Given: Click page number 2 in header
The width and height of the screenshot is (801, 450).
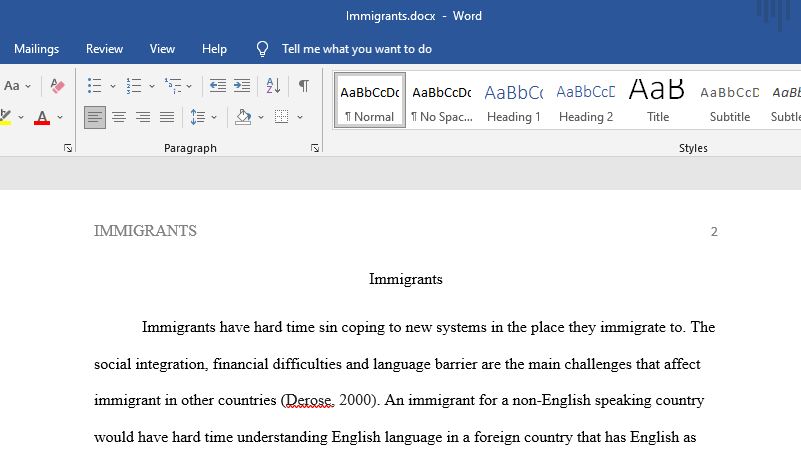Looking at the screenshot, I should click(714, 232).
